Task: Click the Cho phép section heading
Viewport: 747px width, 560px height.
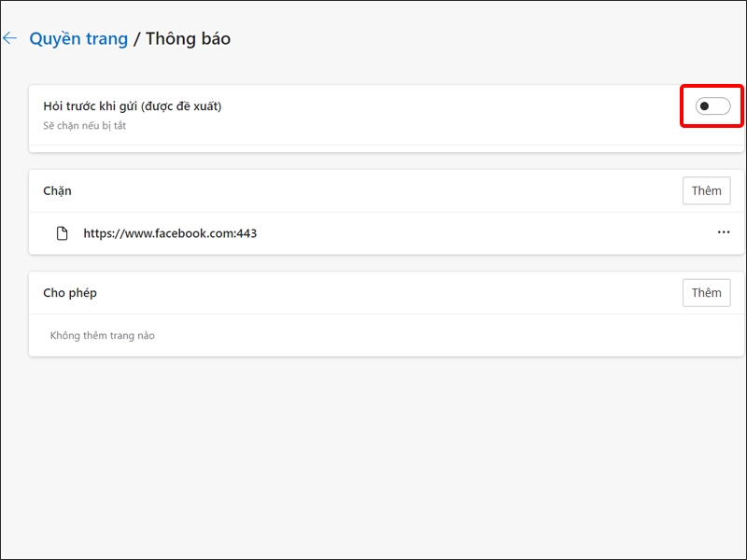Action: pos(70,293)
